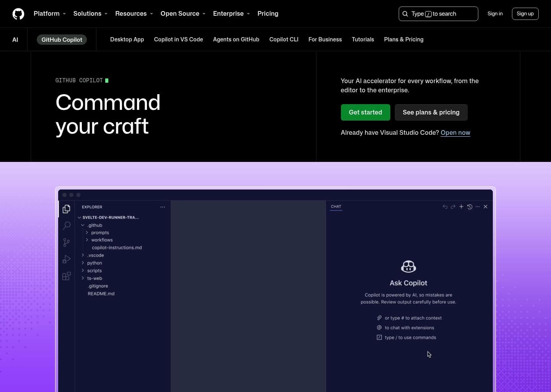Open the Pricing menu item
Viewport: 551px width, 392px height.
(x=268, y=14)
